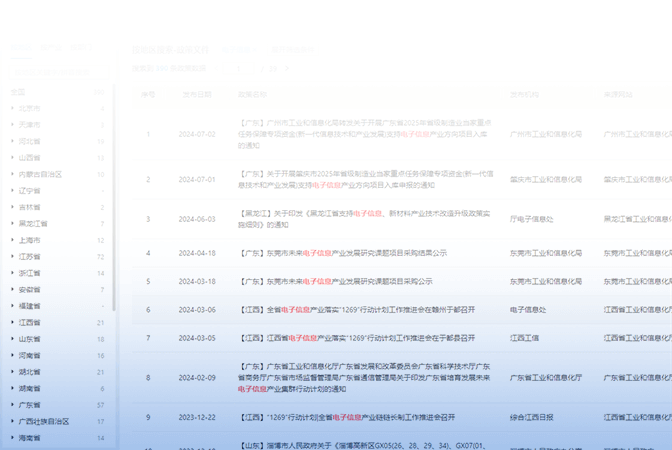672x450 pixels.
Task: Expand the 黑龙江省 node arrow
Action: click(x=12, y=224)
